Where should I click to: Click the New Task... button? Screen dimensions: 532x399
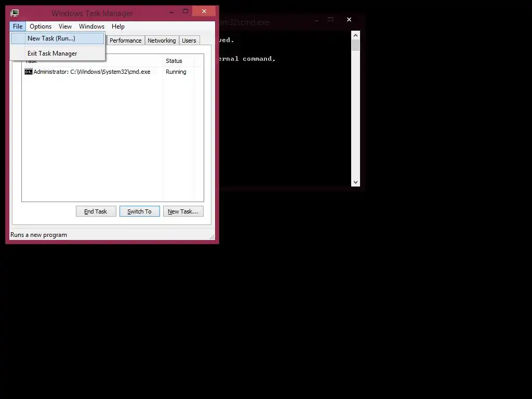pyautogui.click(x=183, y=211)
